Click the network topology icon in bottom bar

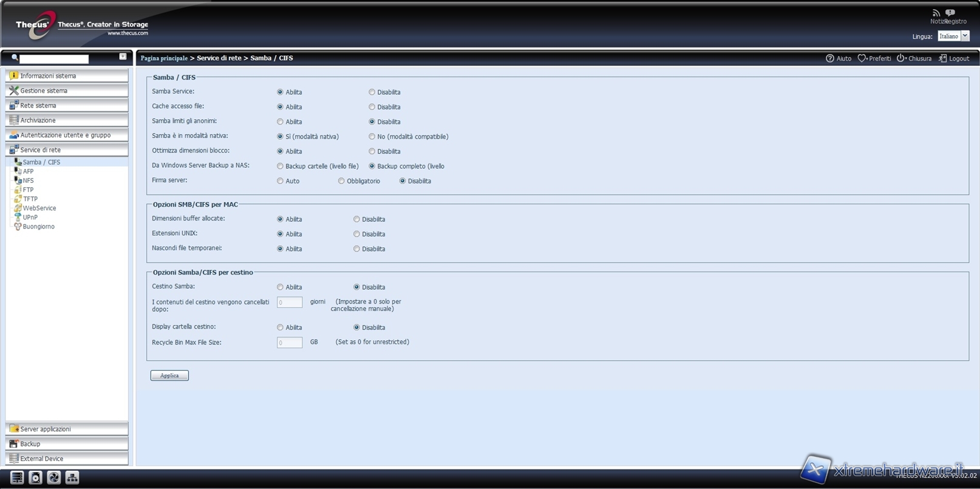72,478
